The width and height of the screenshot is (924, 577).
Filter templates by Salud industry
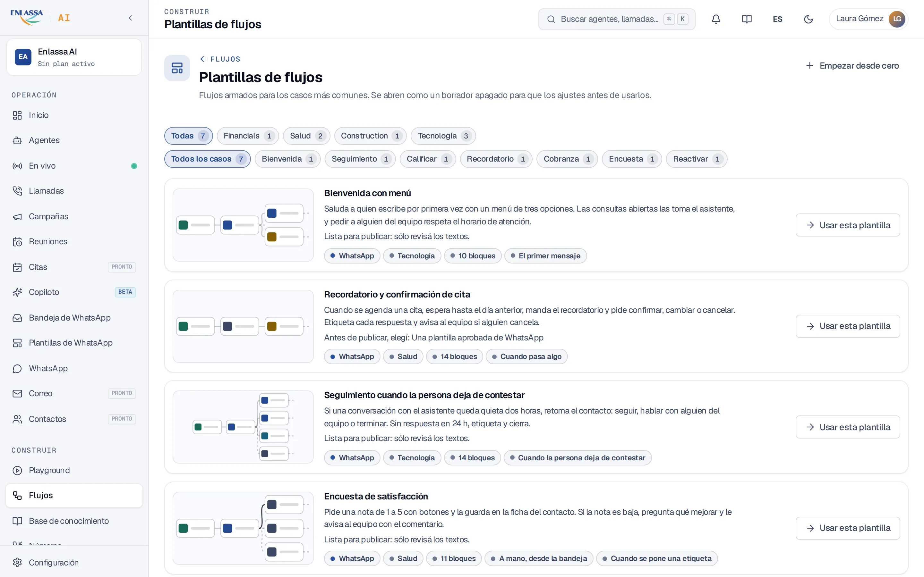[306, 136]
